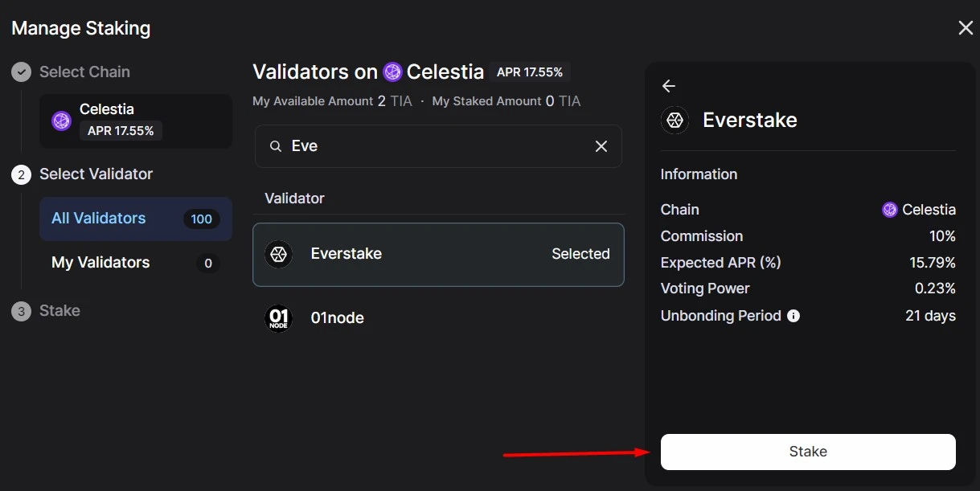The height and width of the screenshot is (491, 980).
Task: Select the 01node validator row
Action: pyautogui.click(x=438, y=317)
